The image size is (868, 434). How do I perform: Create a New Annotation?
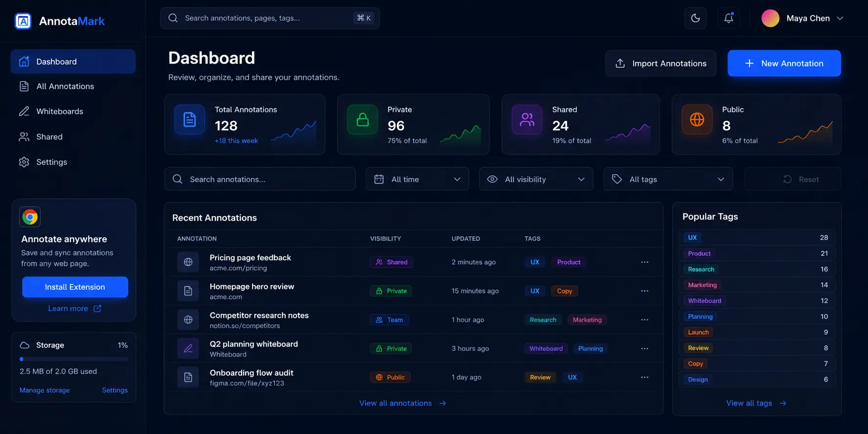pyautogui.click(x=784, y=63)
